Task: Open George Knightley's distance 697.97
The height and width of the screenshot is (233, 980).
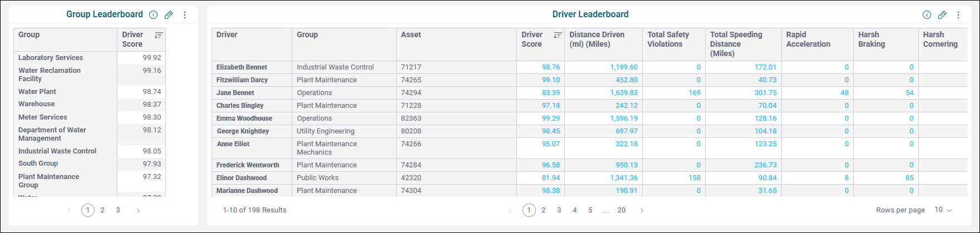Action: 627,131
